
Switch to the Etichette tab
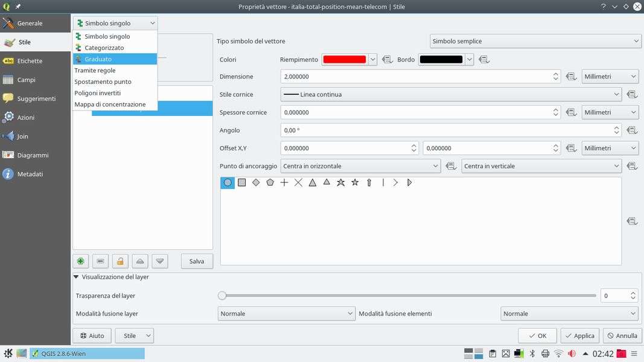pyautogui.click(x=30, y=61)
